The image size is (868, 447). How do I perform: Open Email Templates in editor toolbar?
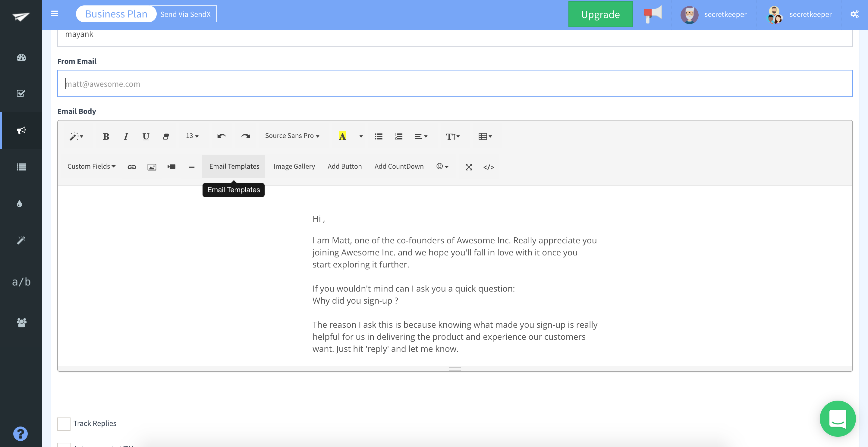pos(234,166)
